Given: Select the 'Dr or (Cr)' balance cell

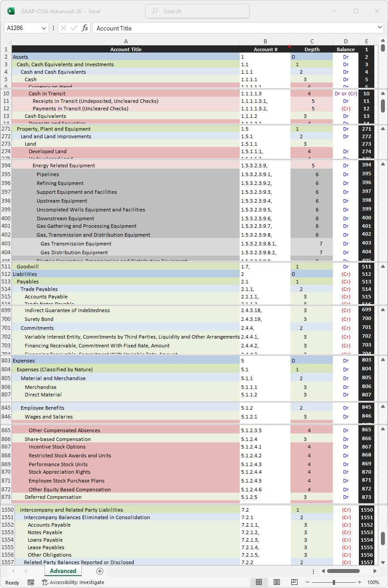Looking at the screenshot, I should (346, 94).
